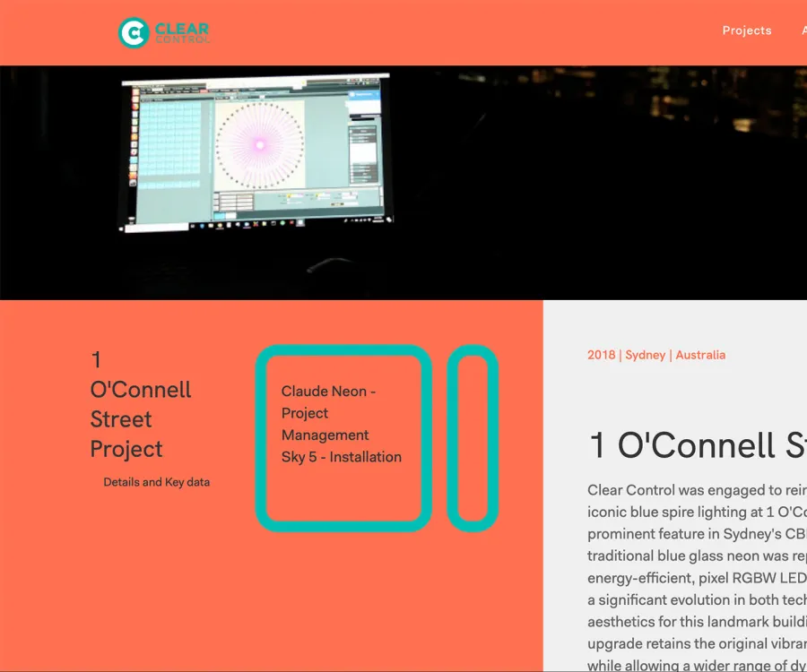Open the Projects menu item
This screenshot has width=807, height=672.
click(746, 30)
